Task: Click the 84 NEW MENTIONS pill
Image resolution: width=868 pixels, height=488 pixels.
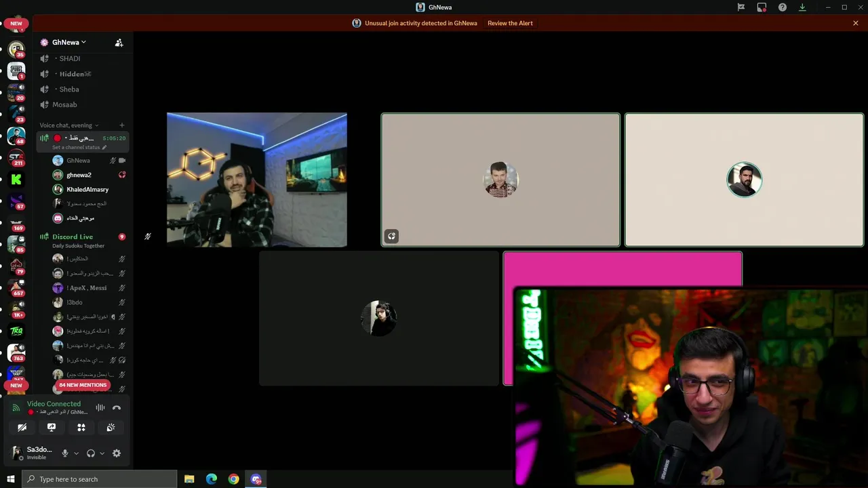Action: click(83, 385)
